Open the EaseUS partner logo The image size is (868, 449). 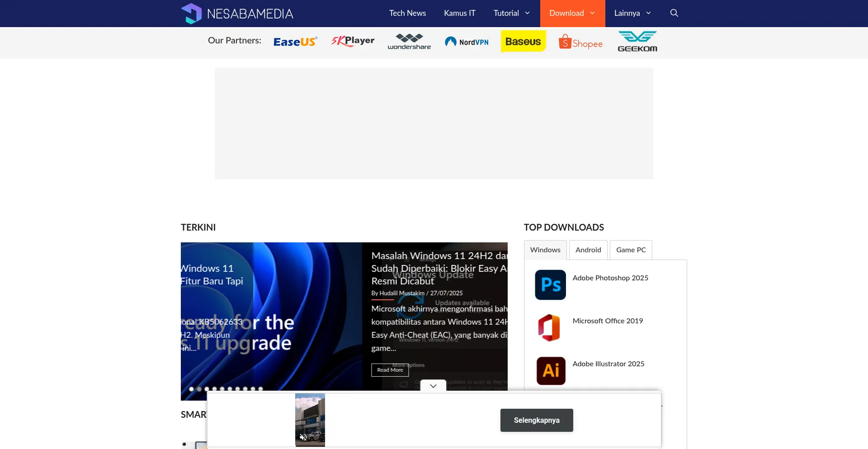coord(295,42)
